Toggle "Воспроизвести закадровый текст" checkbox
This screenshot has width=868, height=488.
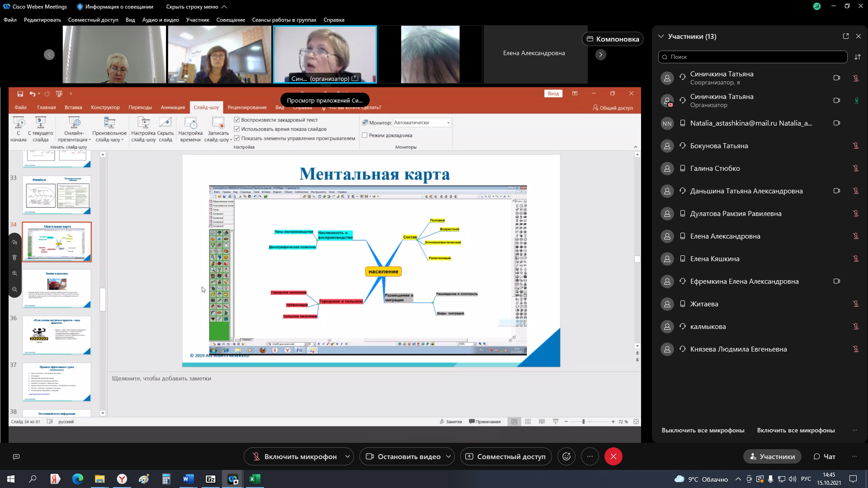236,120
